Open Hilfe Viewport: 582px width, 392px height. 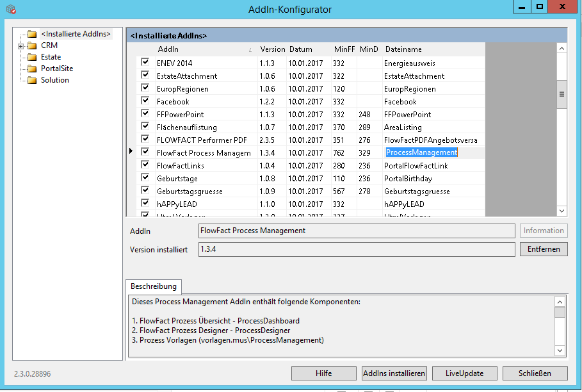pyautogui.click(x=324, y=373)
